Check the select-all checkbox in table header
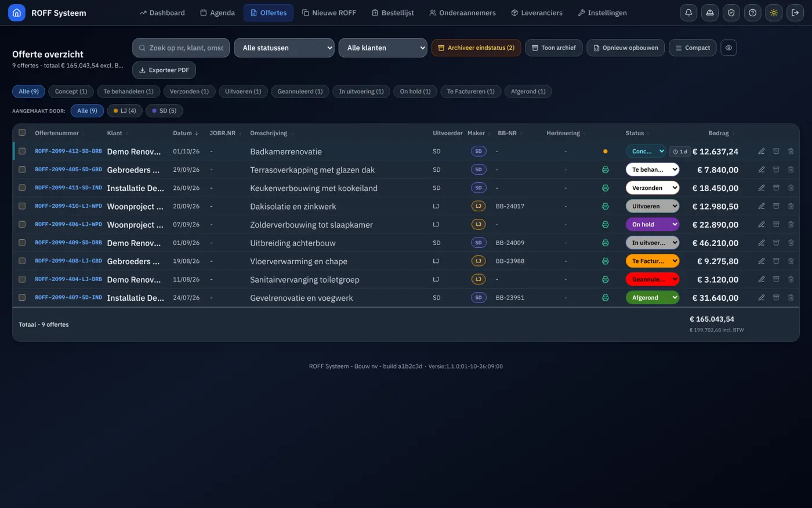812x508 pixels. point(22,132)
